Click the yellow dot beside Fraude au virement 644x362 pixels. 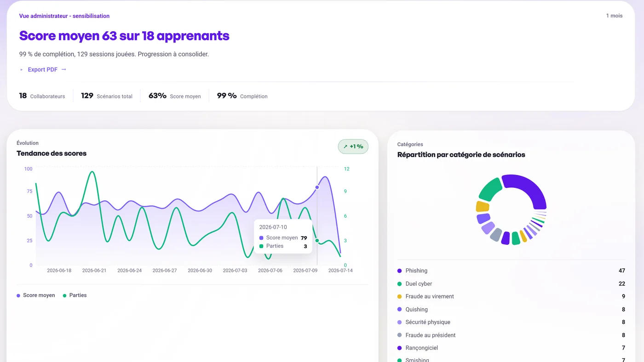pyautogui.click(x=399, y=297)
